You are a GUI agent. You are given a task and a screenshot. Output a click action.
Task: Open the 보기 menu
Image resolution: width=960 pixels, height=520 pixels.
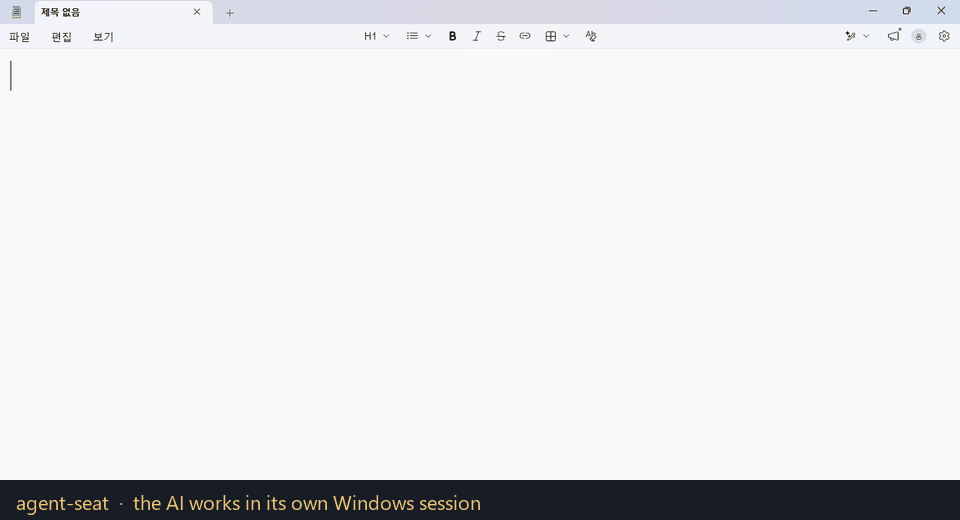[x=103, y=37]
